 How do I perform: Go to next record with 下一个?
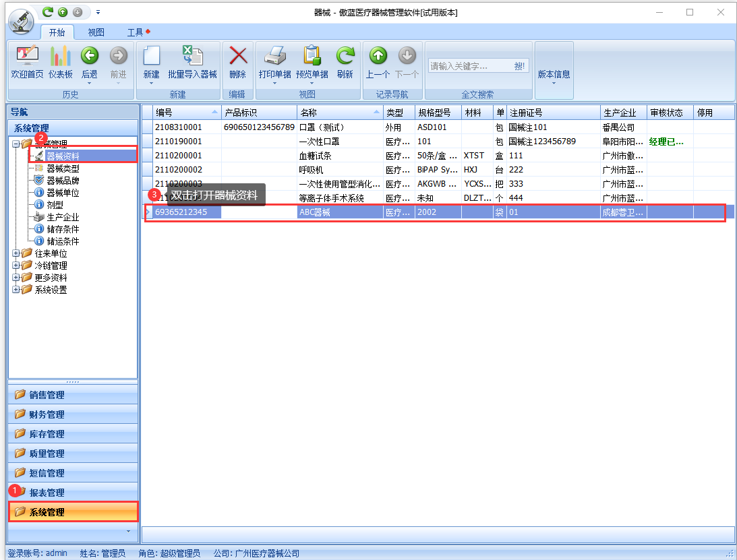tap(407, 62)
